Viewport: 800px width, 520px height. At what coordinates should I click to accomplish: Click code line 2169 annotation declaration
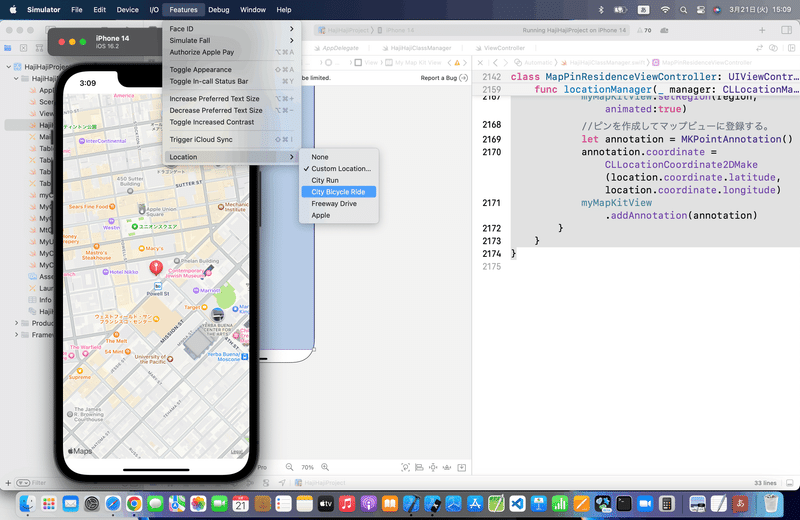pos(687,139)
